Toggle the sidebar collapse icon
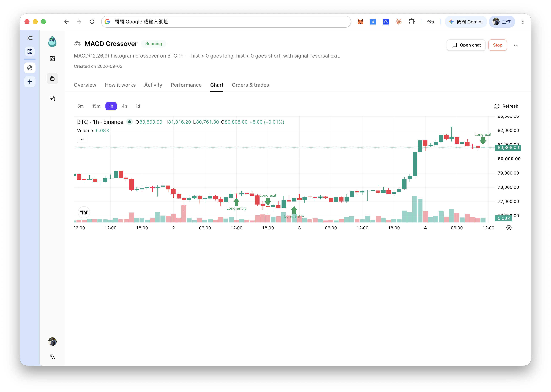The image size is (551, 392). pyautogui.click(x=30, y=38)
